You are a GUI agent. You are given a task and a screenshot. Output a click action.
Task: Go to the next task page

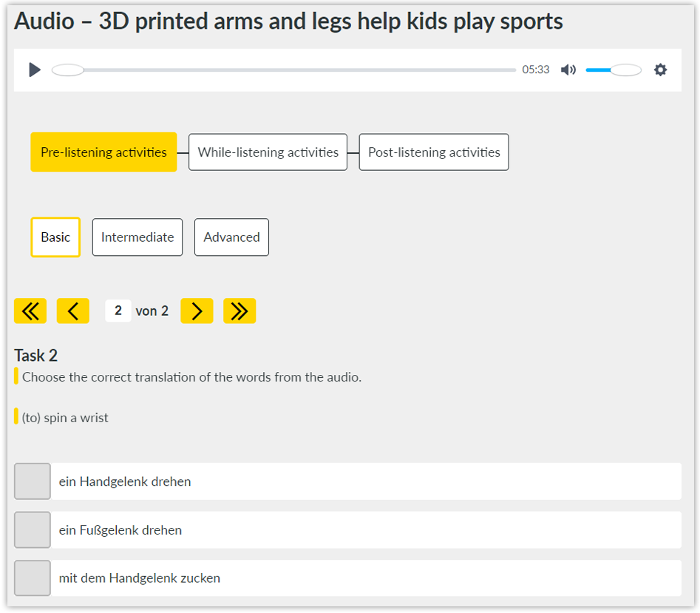coord(197,311)
